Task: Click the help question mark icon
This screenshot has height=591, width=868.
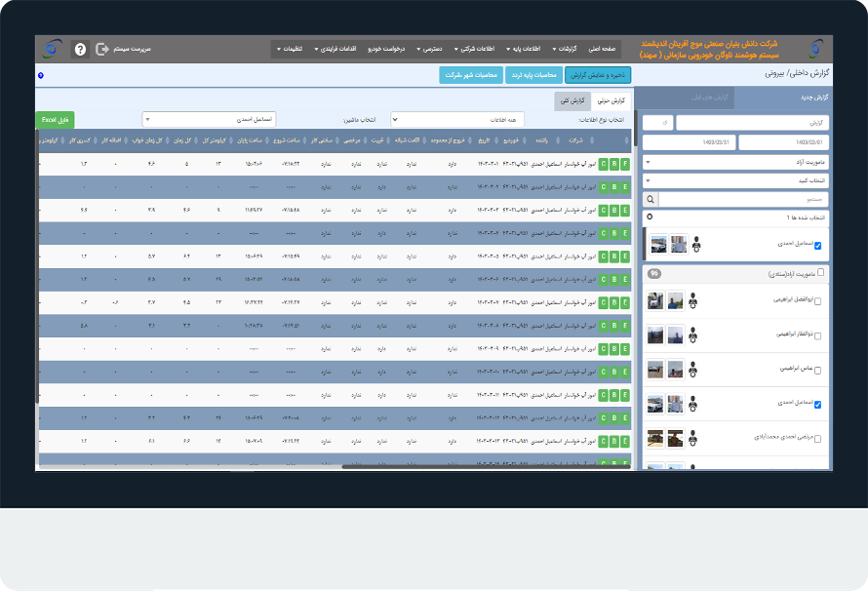Action: [80, 49]
